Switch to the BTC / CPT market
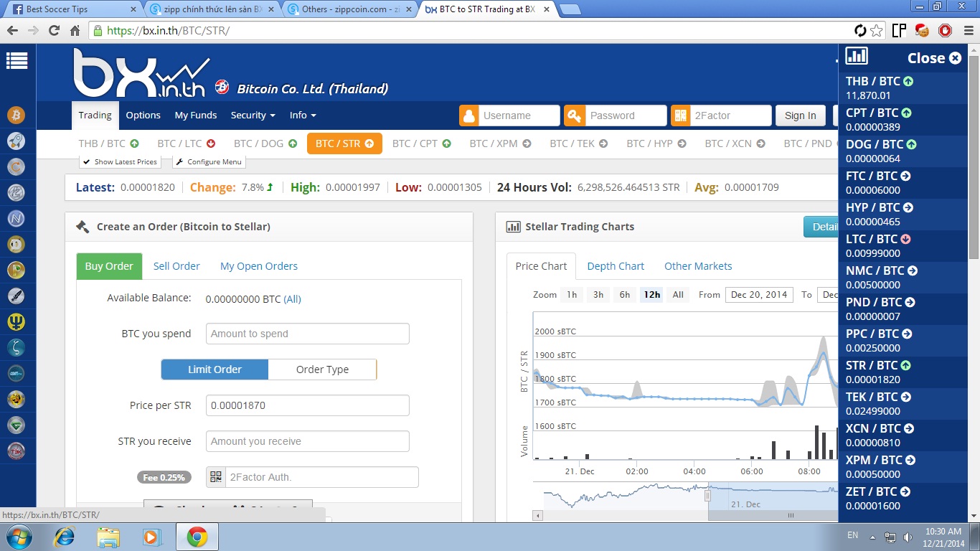This screenshot has width=980, height=551. (x=422, y=143)
